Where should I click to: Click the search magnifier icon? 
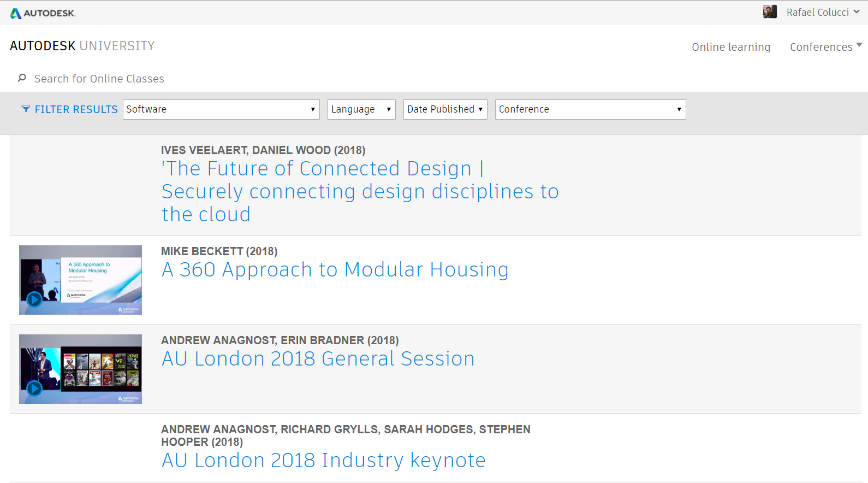[22, 78]
